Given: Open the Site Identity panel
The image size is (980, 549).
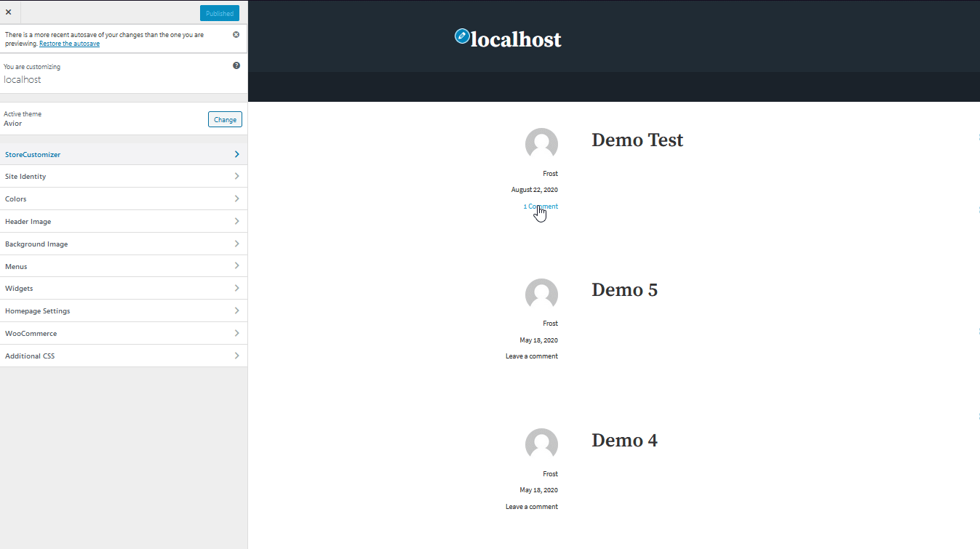Looking at the screenshot, I should click(124, 176).
